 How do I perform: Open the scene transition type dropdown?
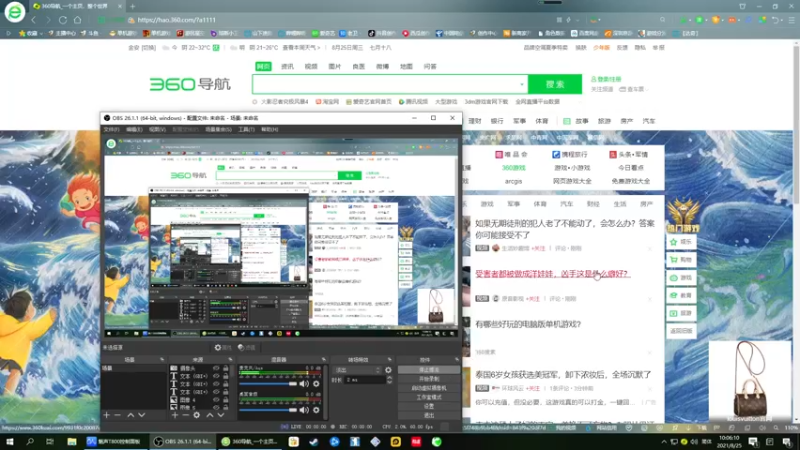357,370
